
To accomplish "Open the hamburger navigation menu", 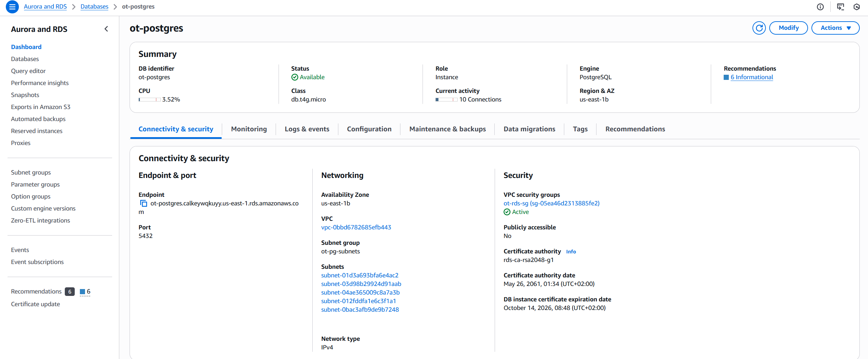I will [12, 7].
